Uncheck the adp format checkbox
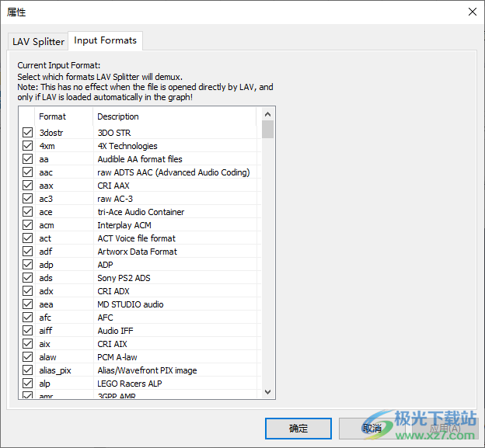The height and width of the screenshot is (448, 485). [27, 265]
